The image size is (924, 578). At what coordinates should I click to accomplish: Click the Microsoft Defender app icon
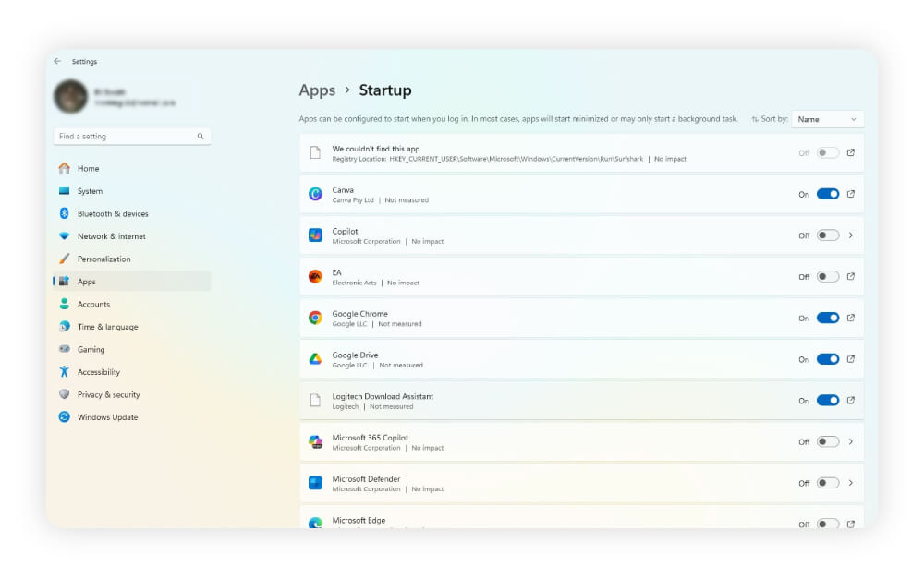pyautogui.click(x=315, y=483)
